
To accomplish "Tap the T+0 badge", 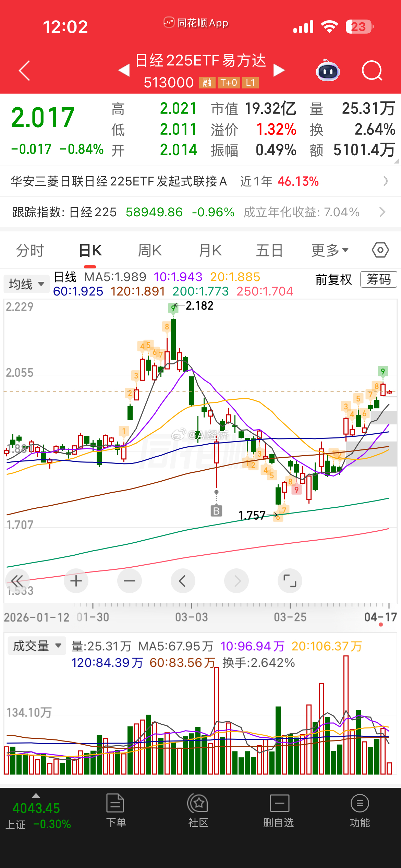I will tap(229, 83).
